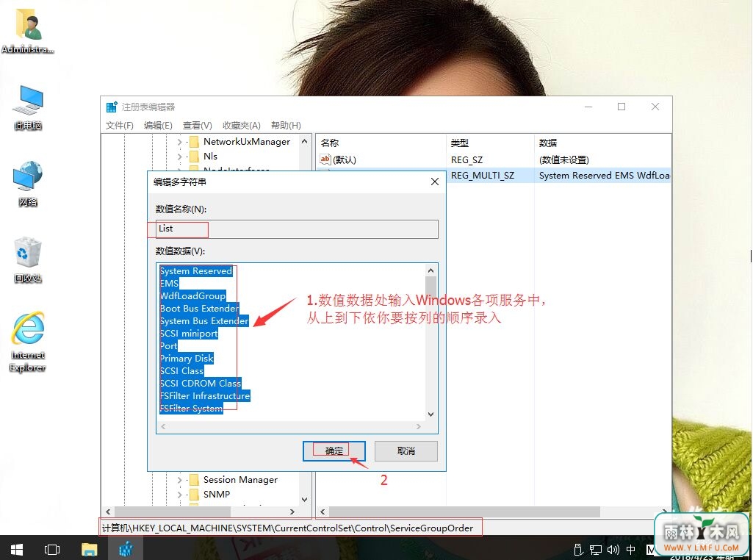Confirm with the 确定 button
The image size is (753, 560).
click(334, 451)
